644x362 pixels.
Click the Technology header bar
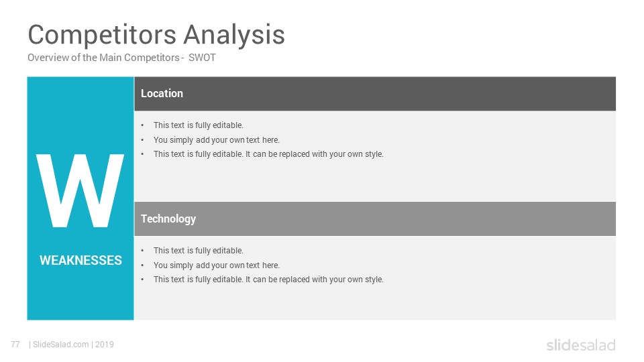pos(375,219)
